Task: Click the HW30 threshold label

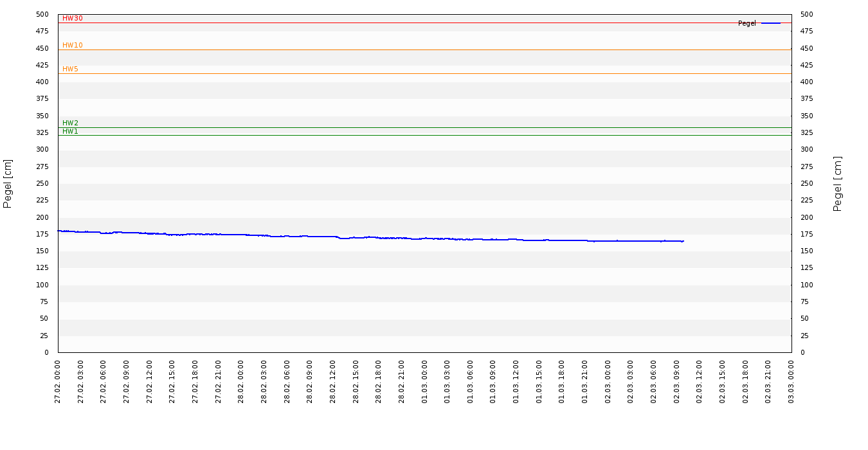Action: 72,19
